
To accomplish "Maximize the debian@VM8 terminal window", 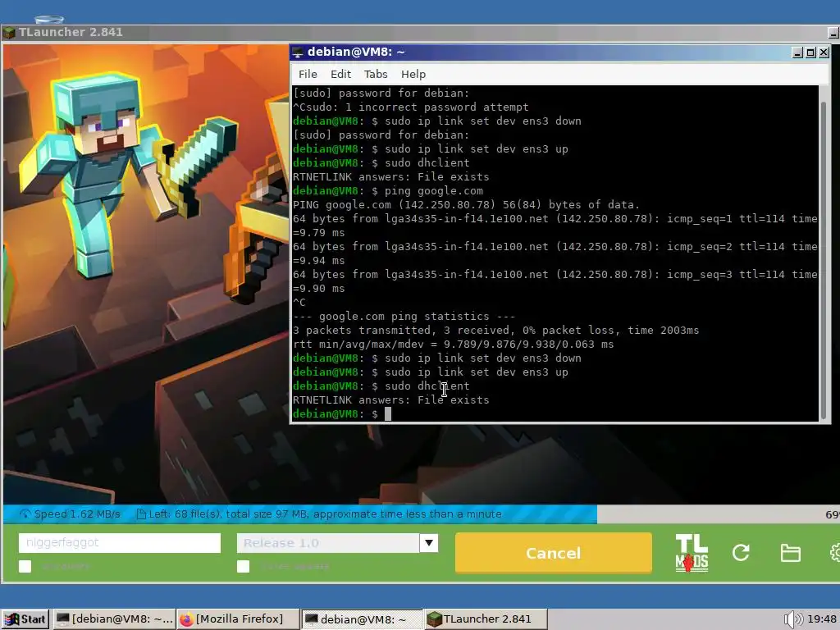I will (x=810, y=52).
